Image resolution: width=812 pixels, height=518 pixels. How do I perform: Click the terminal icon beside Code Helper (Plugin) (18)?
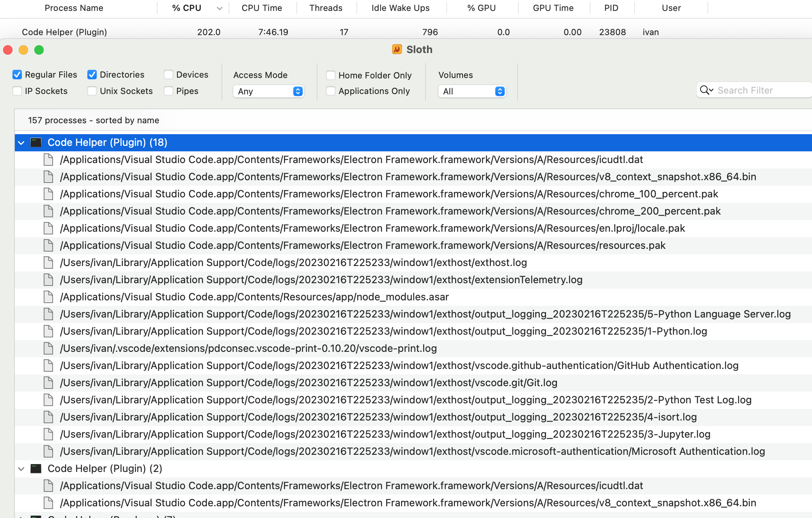pyautogui.click(x=36, y=142)
